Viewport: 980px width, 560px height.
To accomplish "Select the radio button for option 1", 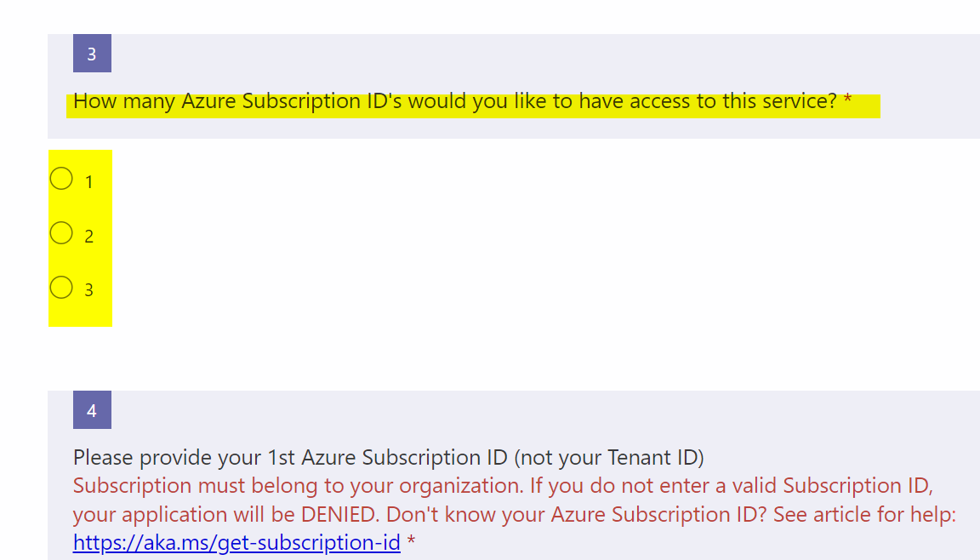I will click(61, 179).
